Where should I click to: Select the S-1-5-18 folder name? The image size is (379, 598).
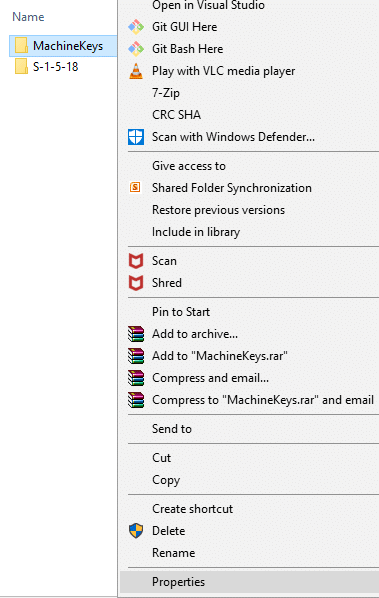click(x=56, y=67)
